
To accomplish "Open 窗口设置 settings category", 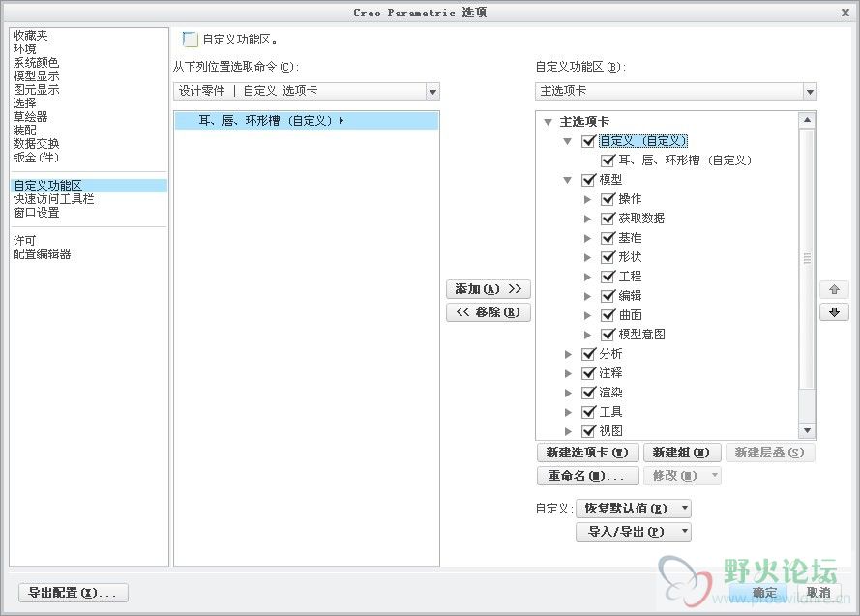I will pos(36,213).
